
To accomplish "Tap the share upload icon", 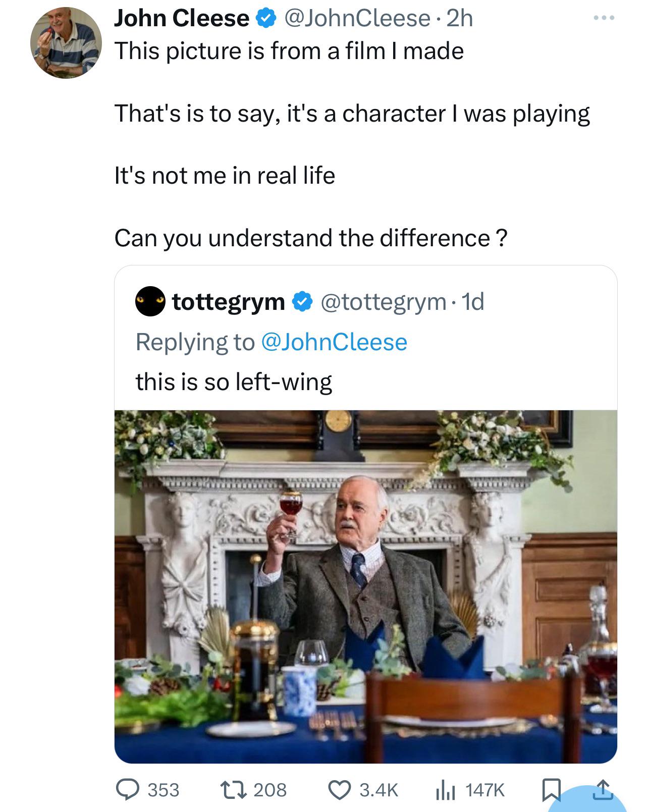I will coord(602,789).
